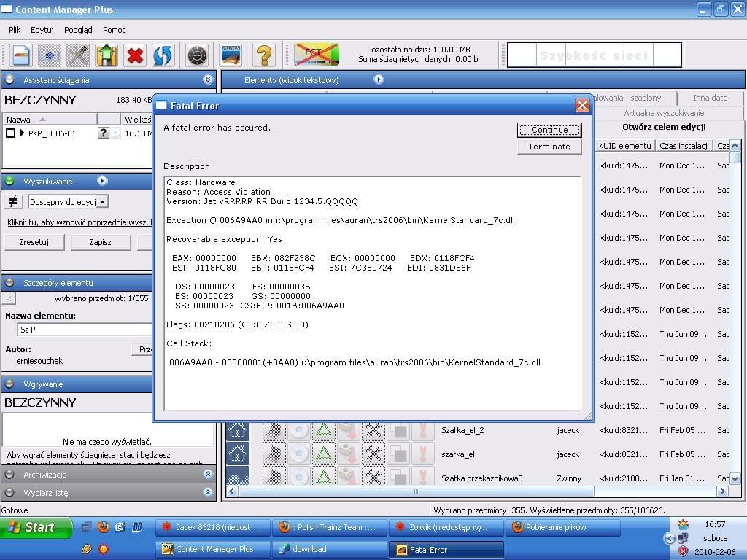Open the Windows Start menu
Viewport: 747px width, 560px height.
pyautogui.click(x=35, y=527)
